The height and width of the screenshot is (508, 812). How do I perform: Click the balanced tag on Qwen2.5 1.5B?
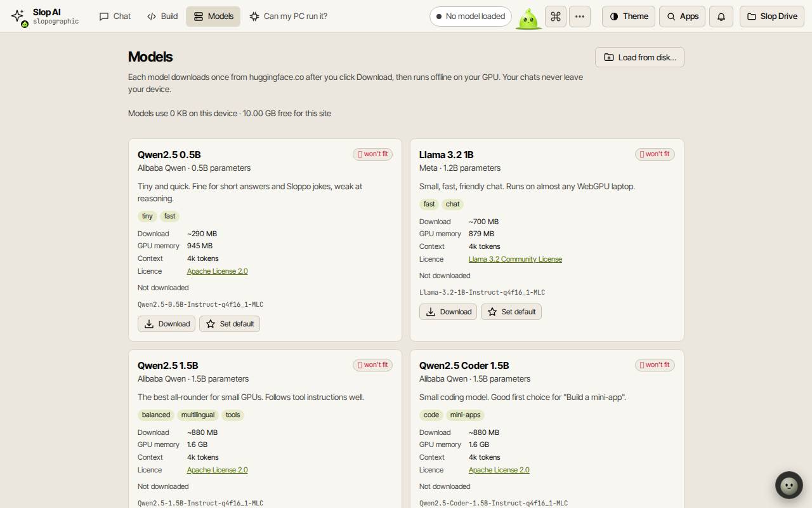[x=156, y=415]
